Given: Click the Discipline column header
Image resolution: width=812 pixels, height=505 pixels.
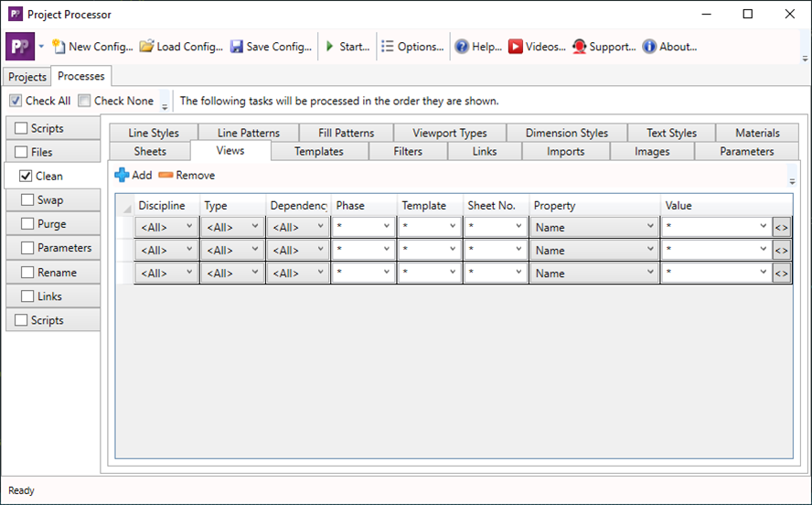Looking at the screenshot, I should tap(166, 206).
